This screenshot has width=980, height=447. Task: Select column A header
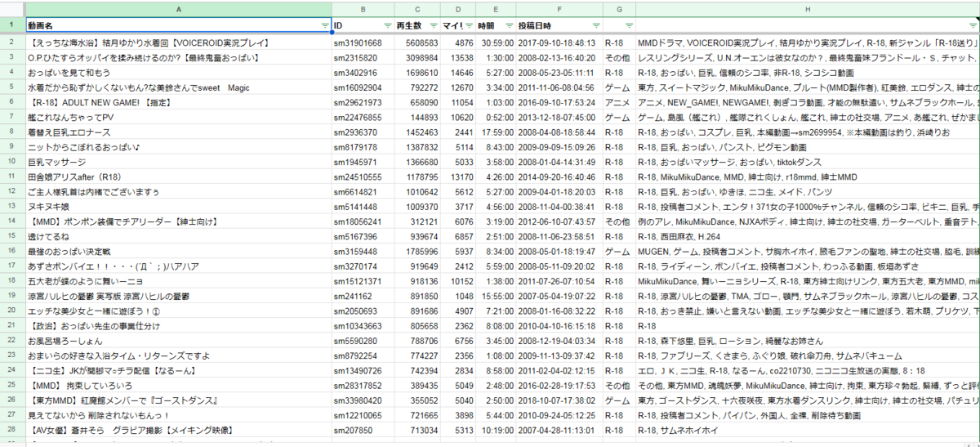[179, 7]
